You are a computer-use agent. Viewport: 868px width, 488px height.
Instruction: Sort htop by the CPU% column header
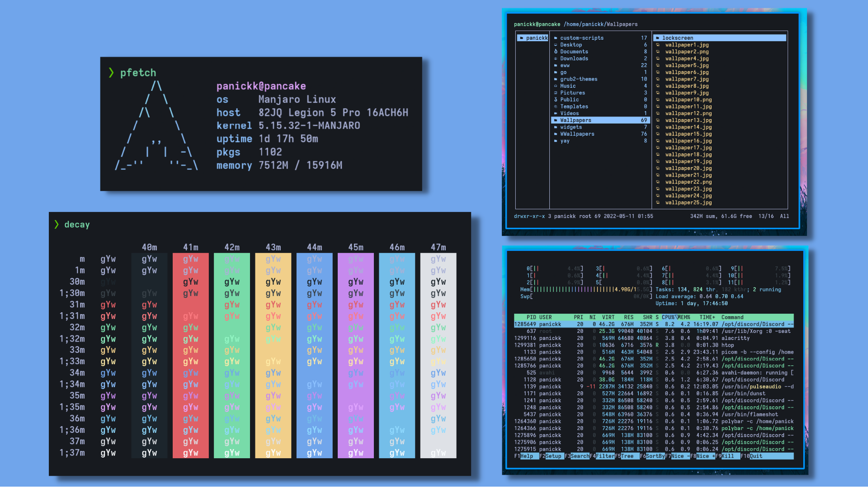pos(669,318)
